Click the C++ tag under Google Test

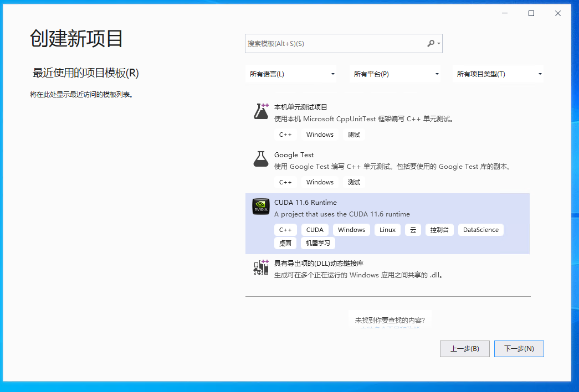[285, 182]
